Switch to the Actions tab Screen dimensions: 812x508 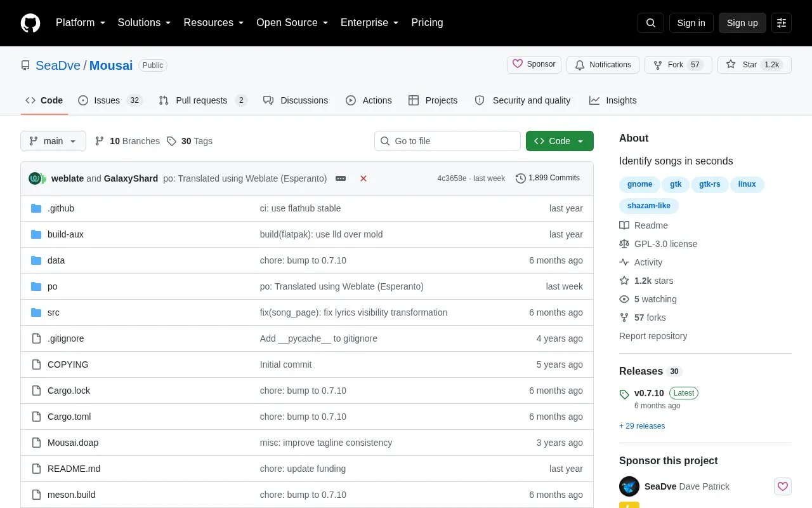click(x=369, y=100)
